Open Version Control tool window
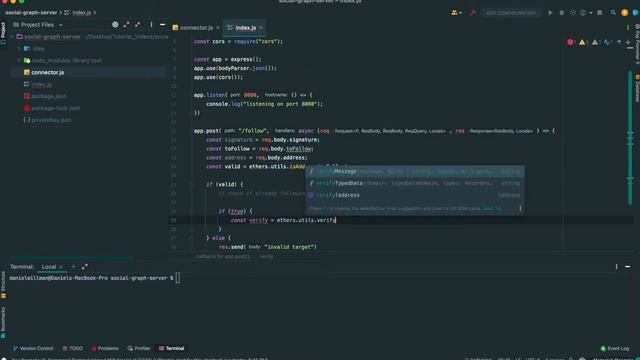640x360 pixels. (33, 348)
